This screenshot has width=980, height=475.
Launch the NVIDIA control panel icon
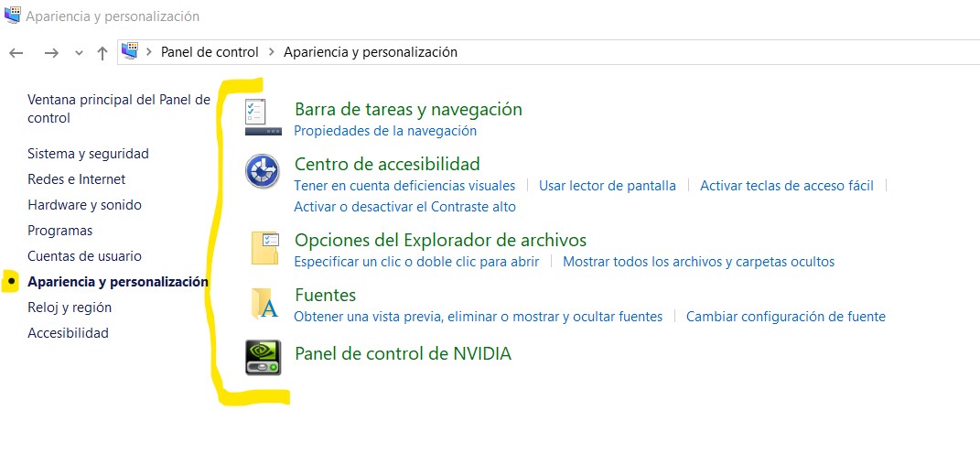click(263, 357)
